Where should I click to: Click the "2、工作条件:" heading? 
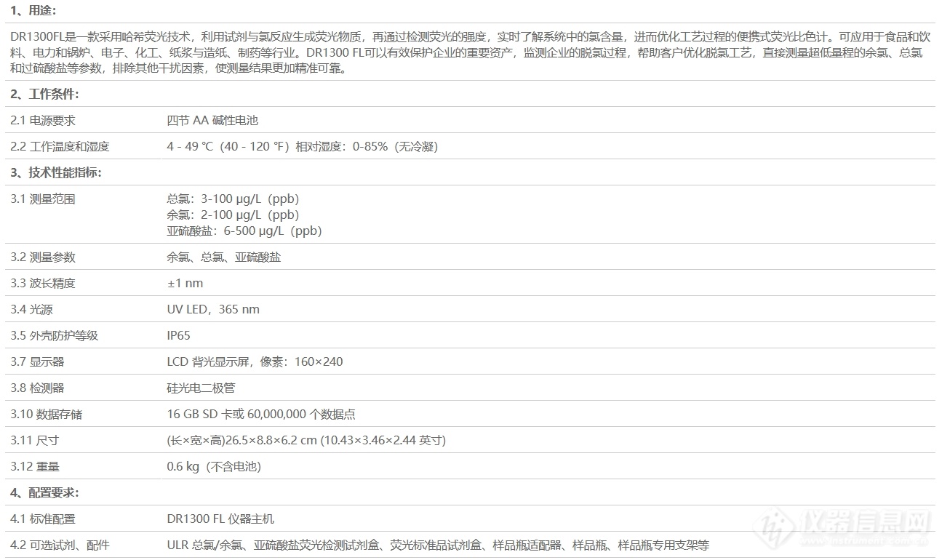44,94
